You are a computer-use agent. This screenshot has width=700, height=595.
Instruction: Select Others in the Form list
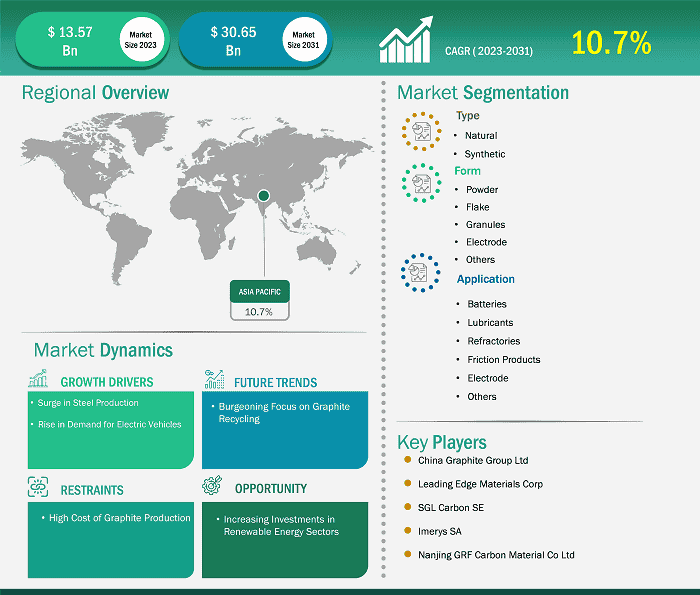[x=480, y=259]
